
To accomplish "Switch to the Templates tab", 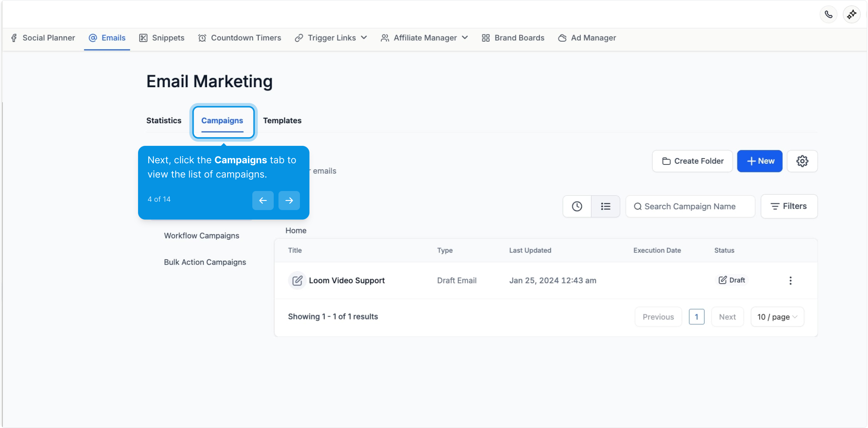I will [282, 120].
